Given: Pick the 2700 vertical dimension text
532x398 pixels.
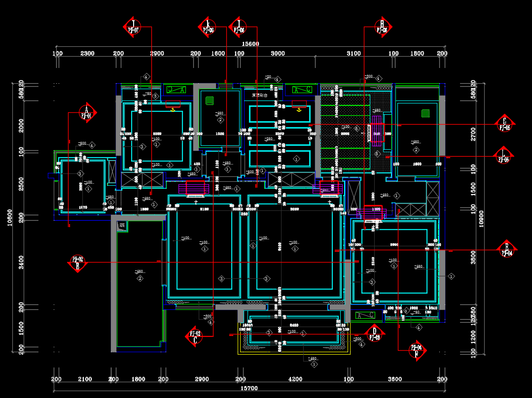Looking at the screenshot, I should 473,134.
